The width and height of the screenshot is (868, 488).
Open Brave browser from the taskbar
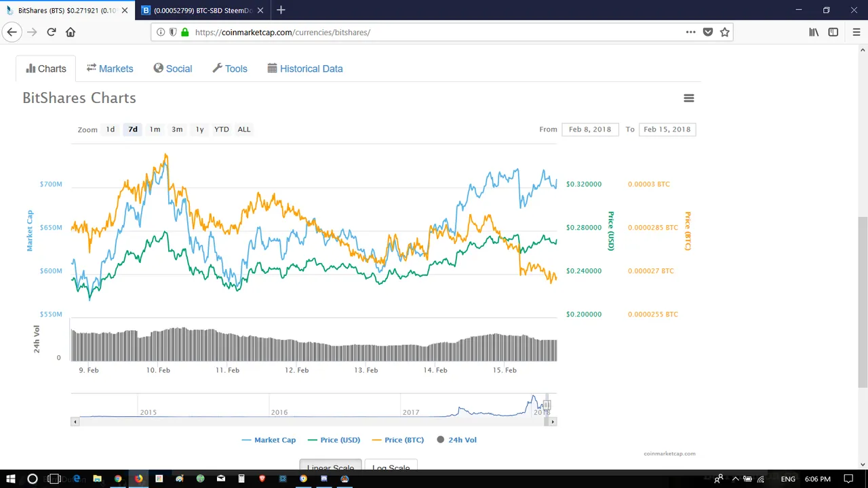[262, 479]
